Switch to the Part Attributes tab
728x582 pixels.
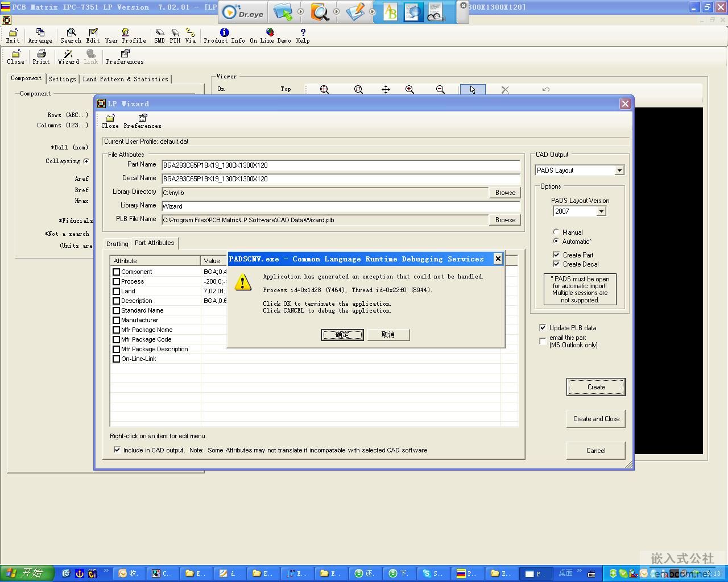coord(154,243)
